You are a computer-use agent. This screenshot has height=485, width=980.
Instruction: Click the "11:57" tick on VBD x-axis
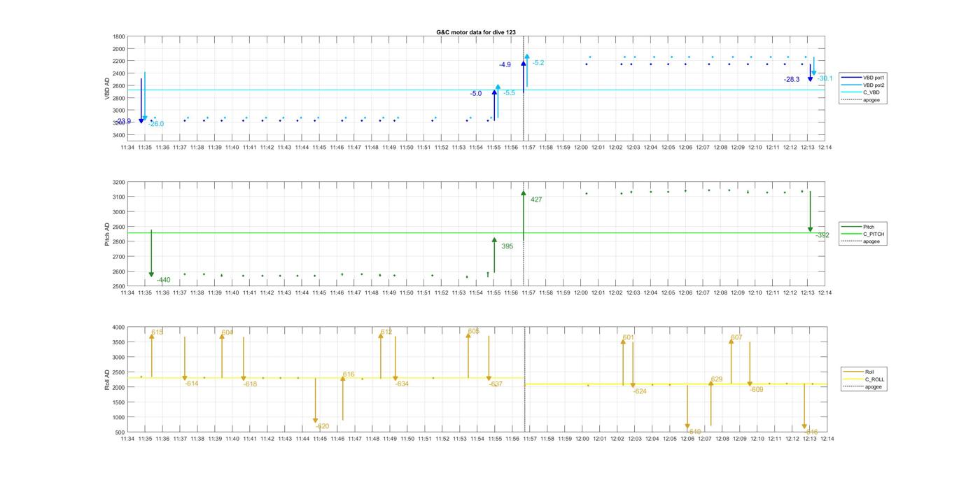[528, 148]
